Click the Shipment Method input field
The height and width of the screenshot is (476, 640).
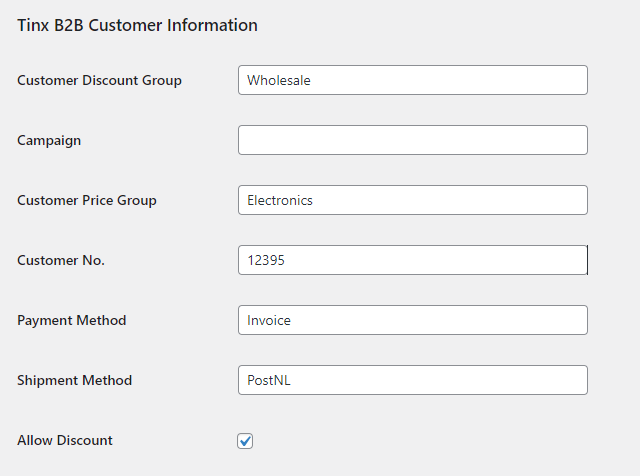413,380
